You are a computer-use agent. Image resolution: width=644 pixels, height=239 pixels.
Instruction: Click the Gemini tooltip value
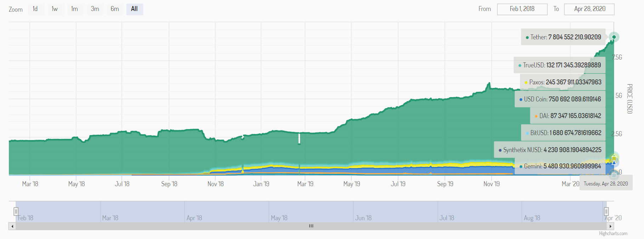click(572, 166)
